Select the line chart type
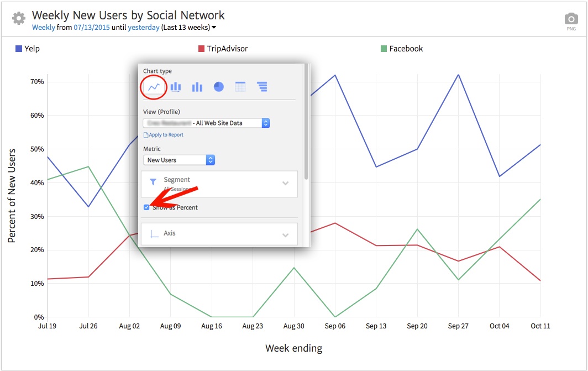Viewport: 588px width, 371px height. click(153, 87)
